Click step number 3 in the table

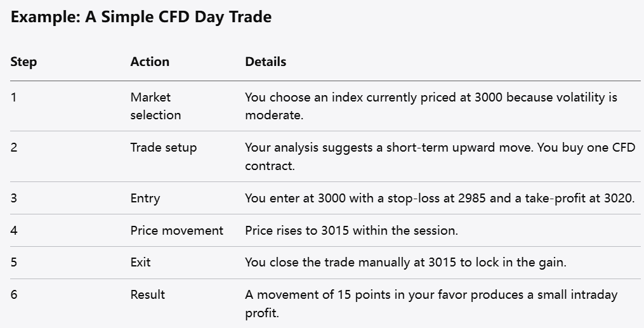14,198
